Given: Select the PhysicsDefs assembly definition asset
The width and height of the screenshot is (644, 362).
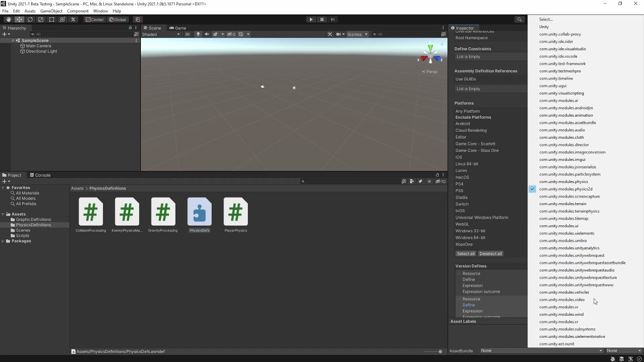Looking at the screenshot, I should (199, 215).
